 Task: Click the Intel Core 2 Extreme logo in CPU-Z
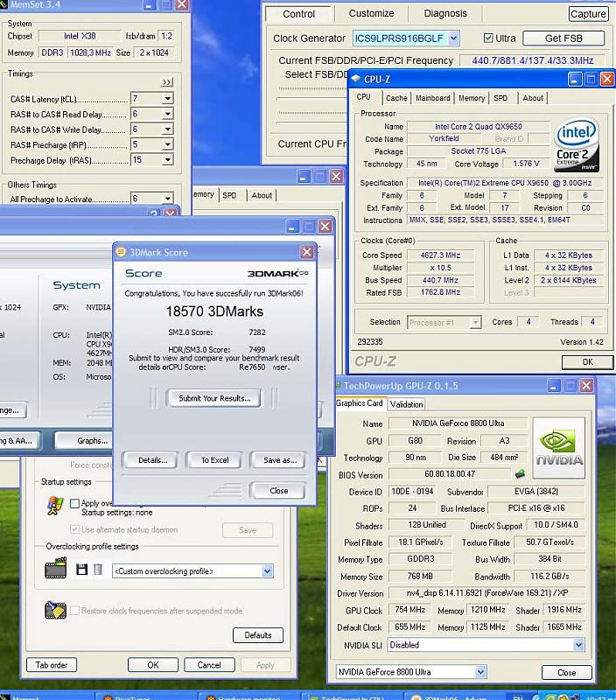(577, 145)
